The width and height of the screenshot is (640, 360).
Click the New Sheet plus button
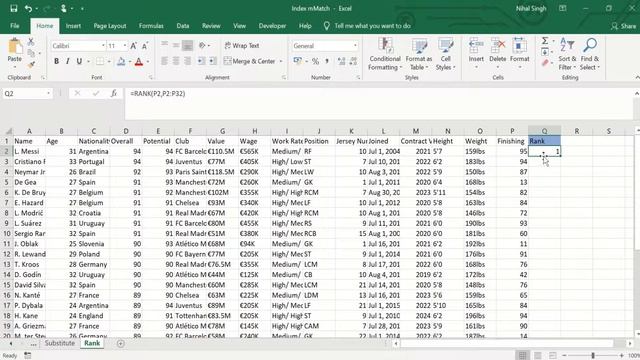(x=120, y=344)
